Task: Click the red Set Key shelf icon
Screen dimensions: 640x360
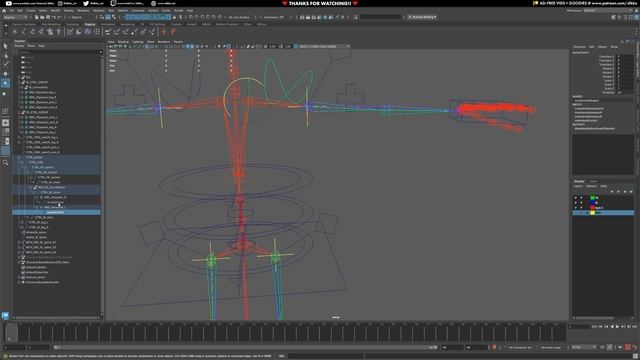Action: pos(164,31)
